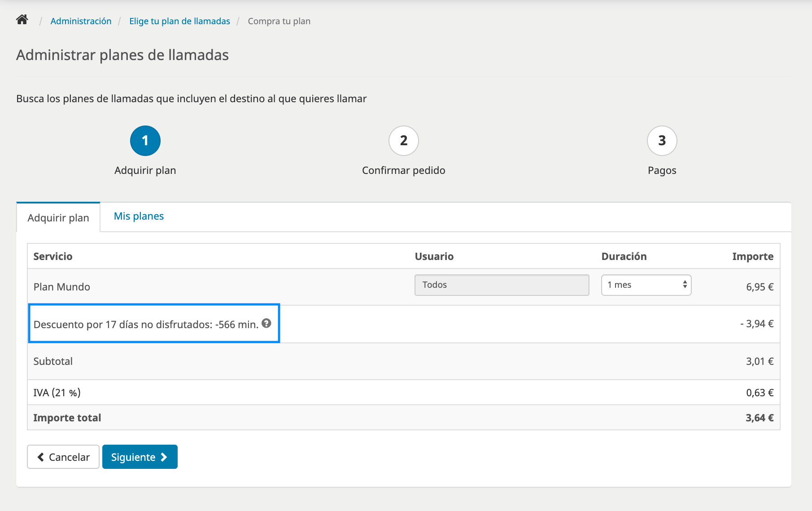Click the Compra tu plan breadcrumb
The image size is (812, 511).
pyautogui.click(x=279, y=21)
